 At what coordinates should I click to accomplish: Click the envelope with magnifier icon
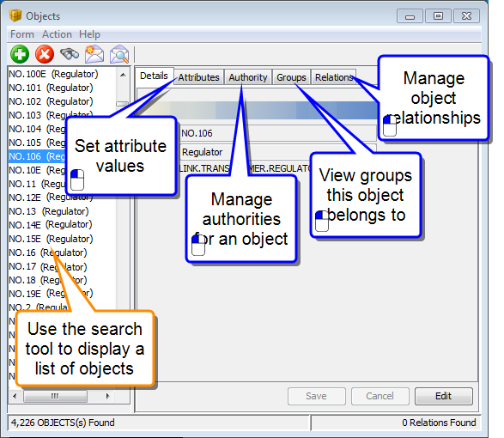(x=119, y=54)
